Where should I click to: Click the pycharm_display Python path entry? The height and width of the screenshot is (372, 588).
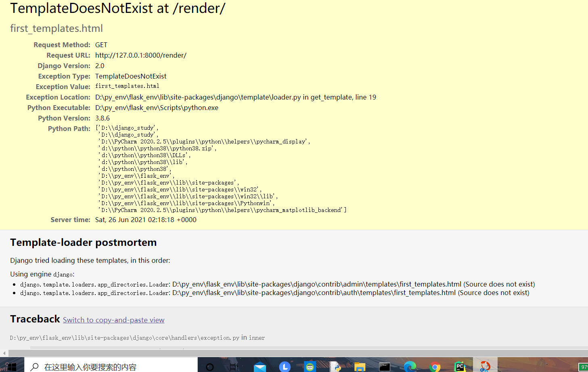click(x=204, y=141)
